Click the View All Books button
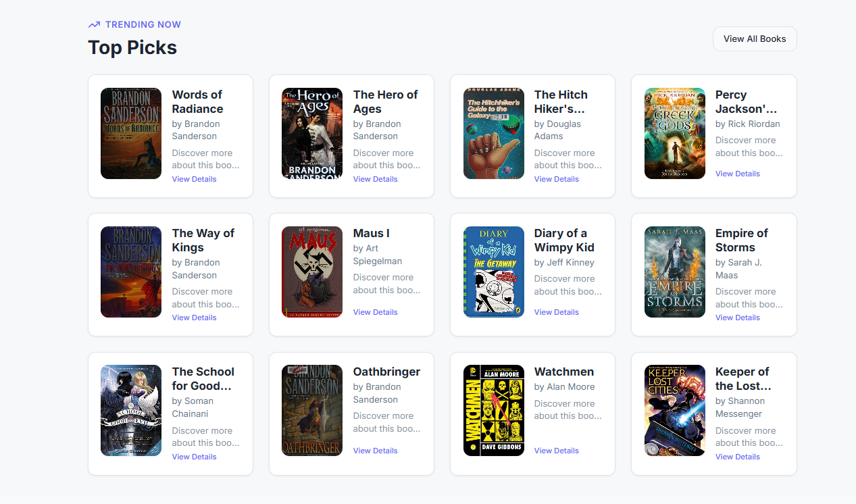The image size is (856, 504). 754,39
